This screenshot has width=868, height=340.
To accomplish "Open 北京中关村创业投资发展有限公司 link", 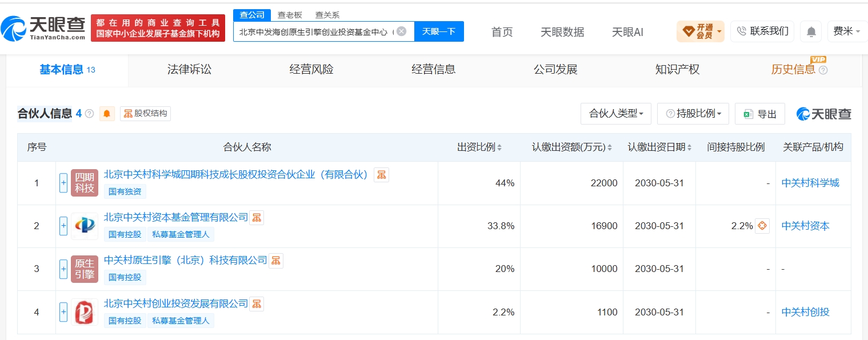I will click(x=176, y=304).
